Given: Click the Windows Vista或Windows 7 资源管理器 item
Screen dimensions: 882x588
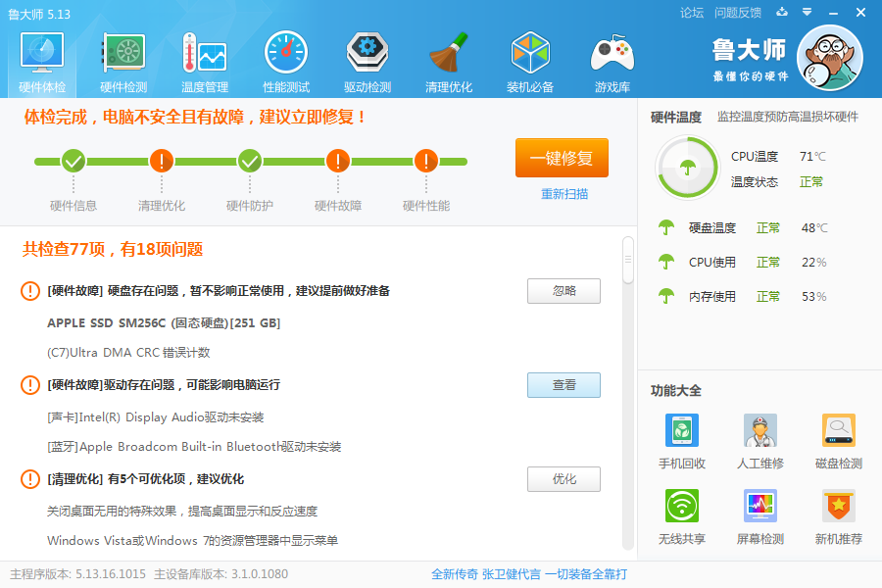Looking at the screenshot, I should click(192, 540).
